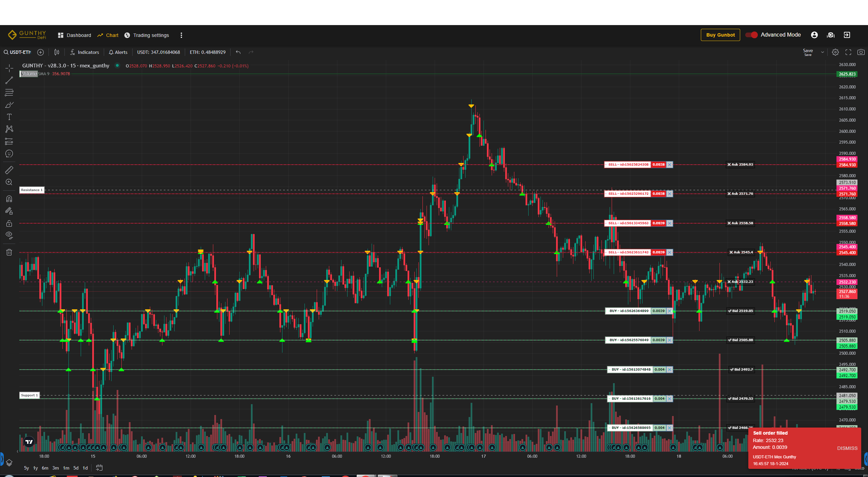Select the trend line drawing tool
The height and width of the screenshot is (477, 868).
[x=9, y=80]
